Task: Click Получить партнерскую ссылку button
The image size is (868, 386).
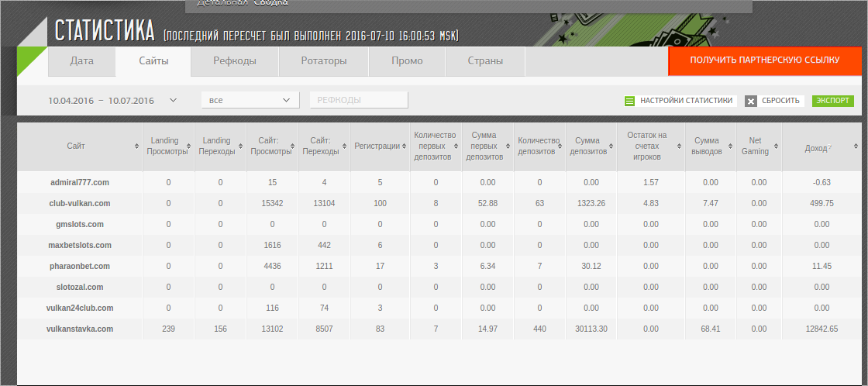Action: click(x=765, y=60)
